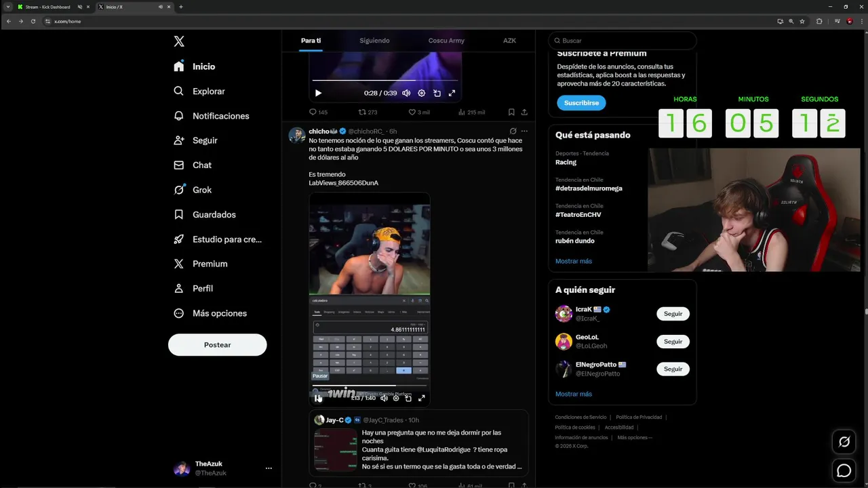Open TheAzuk account menu dots
The height and width of the screenshot is (488, 868).
point(269,468)
